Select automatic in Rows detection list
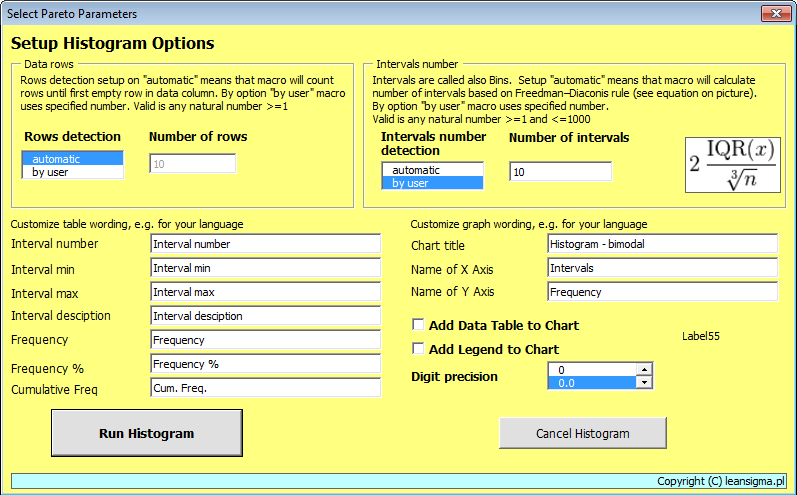This screenshot has width=797, height=495. 72,159
